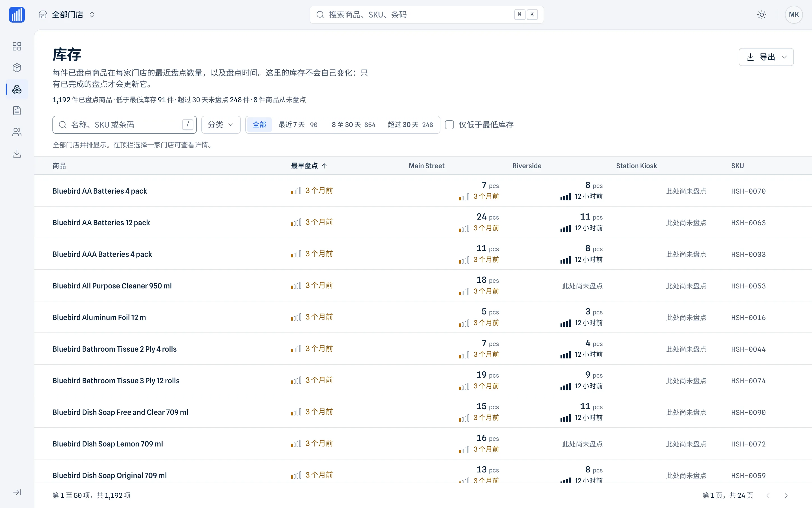
Task: Sort by the 最早盘点 column header
Action: [309, 166]
